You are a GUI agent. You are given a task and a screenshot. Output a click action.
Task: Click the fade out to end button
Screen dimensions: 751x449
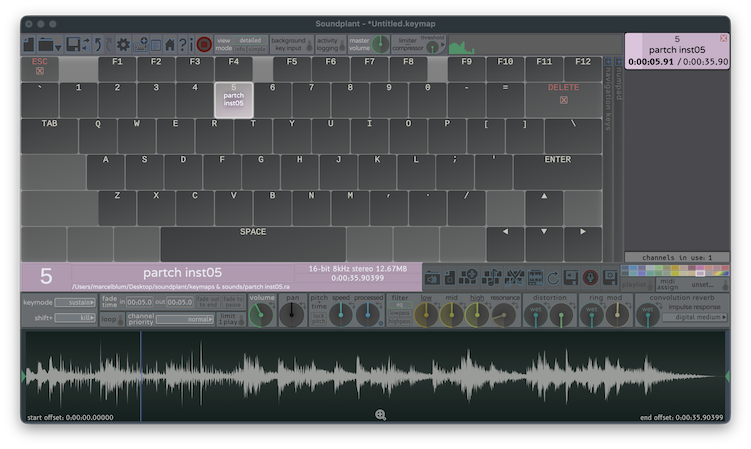point(208,302)
